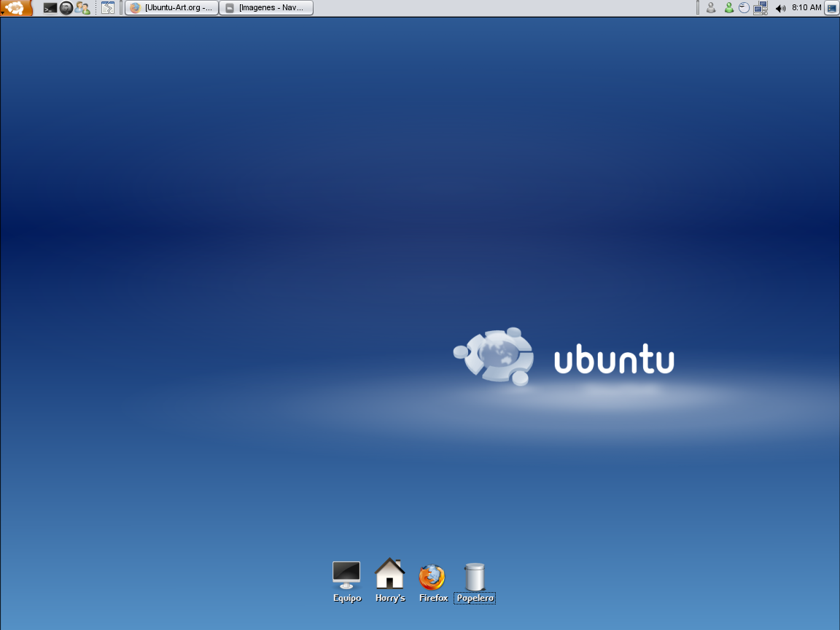Open the volume control speaker icon
This screenshot has height=630, width=840.
(x=780, y=8)
